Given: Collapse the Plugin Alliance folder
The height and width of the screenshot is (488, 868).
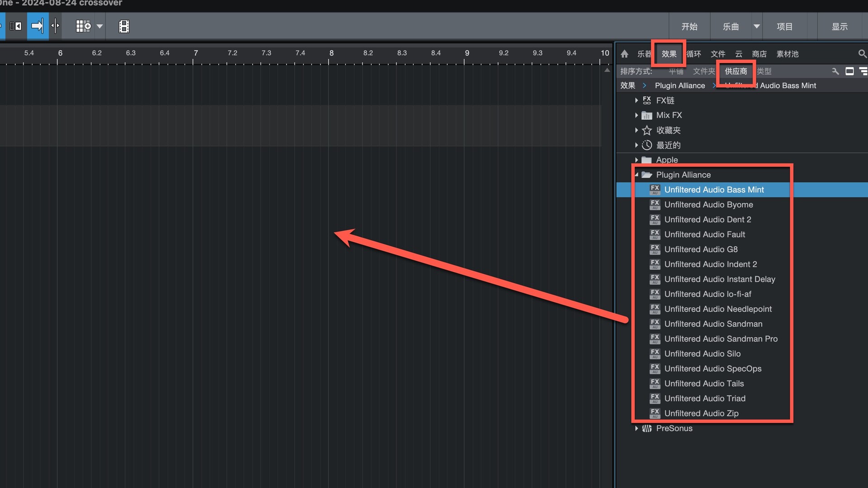Looking at the screenshot, I should coord(636,175).
